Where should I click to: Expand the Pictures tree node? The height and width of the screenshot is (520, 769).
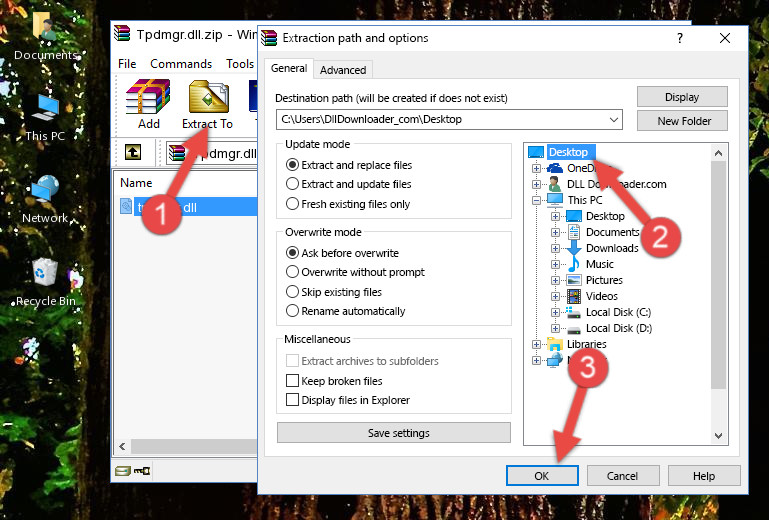555,281
